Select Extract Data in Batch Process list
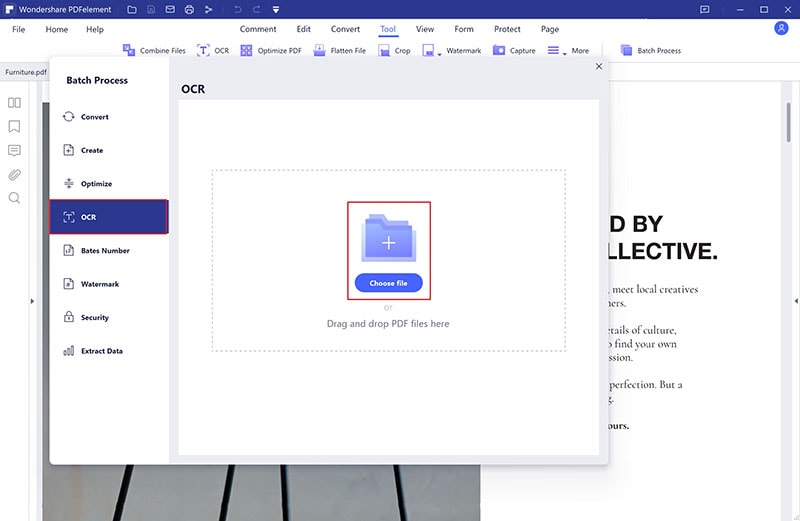The height and width of the screenshot is (521, 800). pos(109,351)
